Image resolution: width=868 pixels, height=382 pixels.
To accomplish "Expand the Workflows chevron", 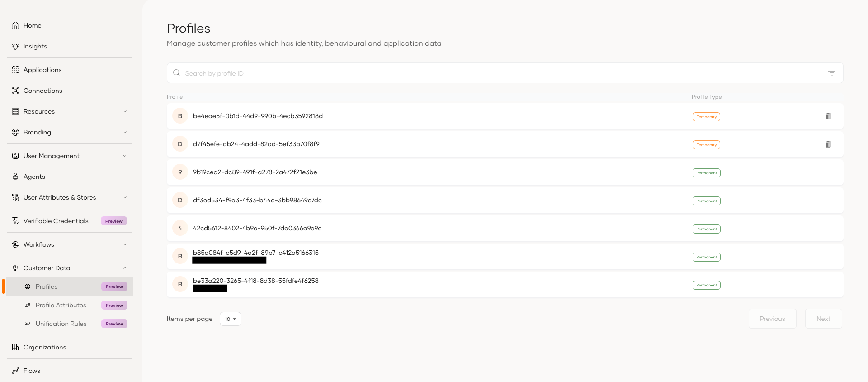I will (x=125, y=244).
